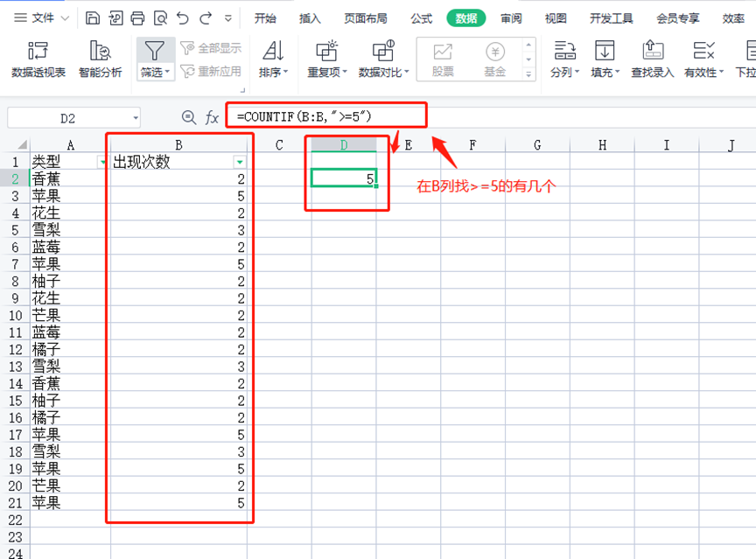Click the 芒果 cell in row 10
The image size is (756, 559).
[70, 315]
